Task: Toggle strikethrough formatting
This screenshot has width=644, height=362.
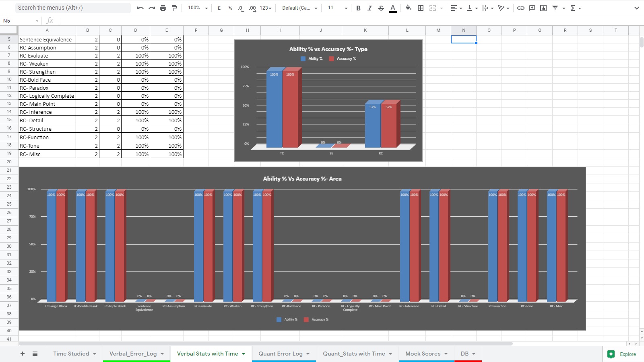Action: click(381, 8)
